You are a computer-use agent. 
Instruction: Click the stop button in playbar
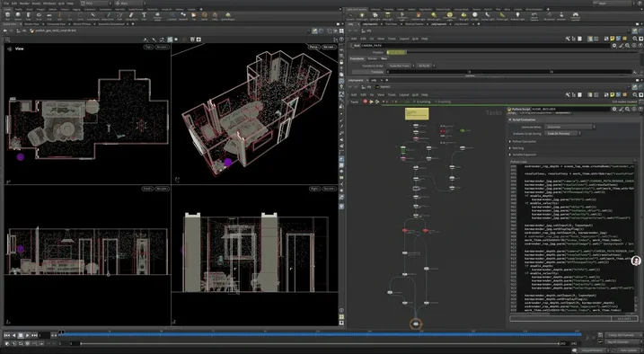click(21, 335)
